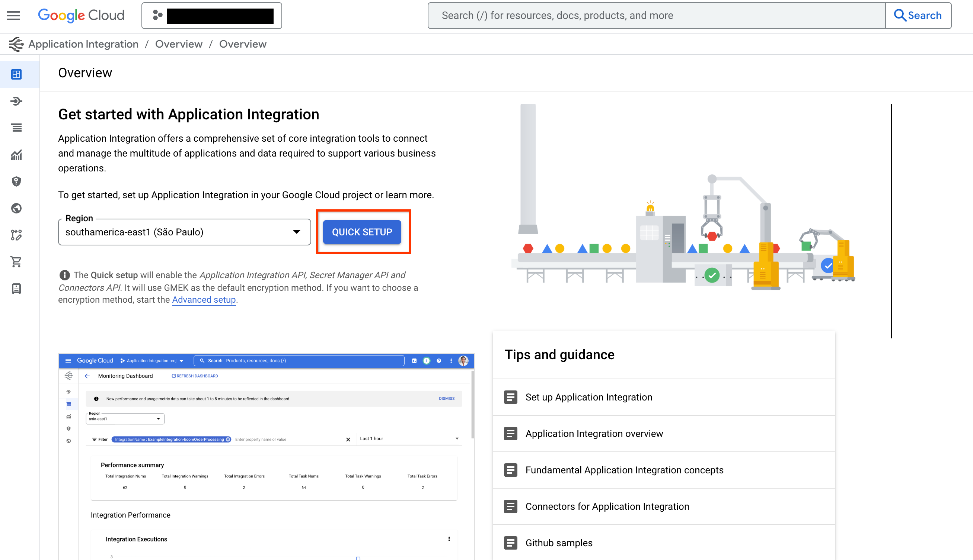Screen dimensions: 973x560
Task: Open the documentation icon at sidebar bottom
Action: point(16,289)
